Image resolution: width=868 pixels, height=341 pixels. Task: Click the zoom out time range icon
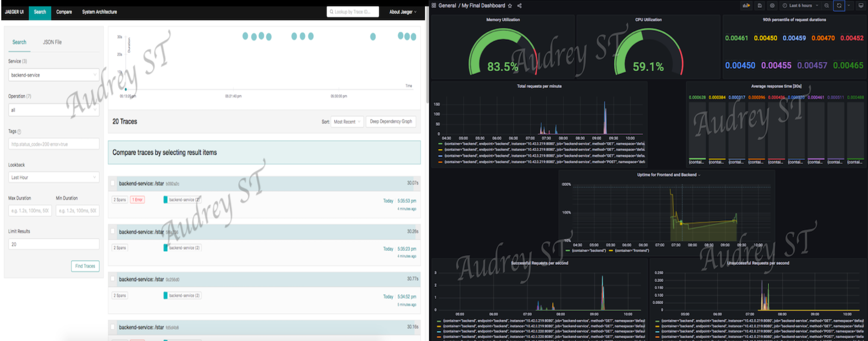point(826,6)
